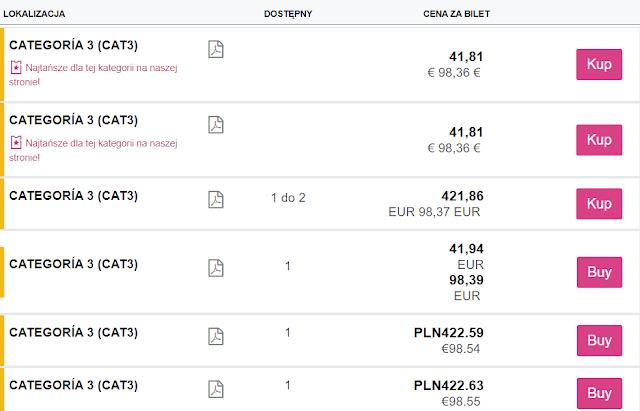Open the PDF icon for the PLN422.63 ticket

pyautogui.click(x=215, y=388)
